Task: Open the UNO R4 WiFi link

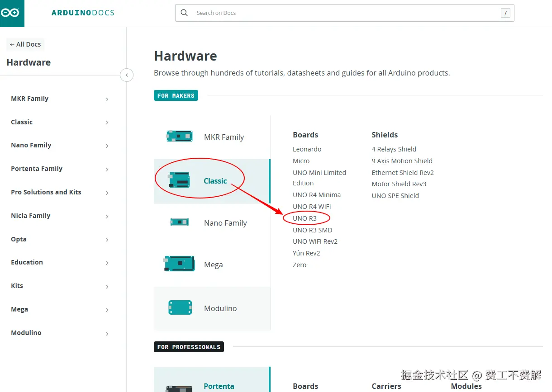Action: click(x=312, y=207)
